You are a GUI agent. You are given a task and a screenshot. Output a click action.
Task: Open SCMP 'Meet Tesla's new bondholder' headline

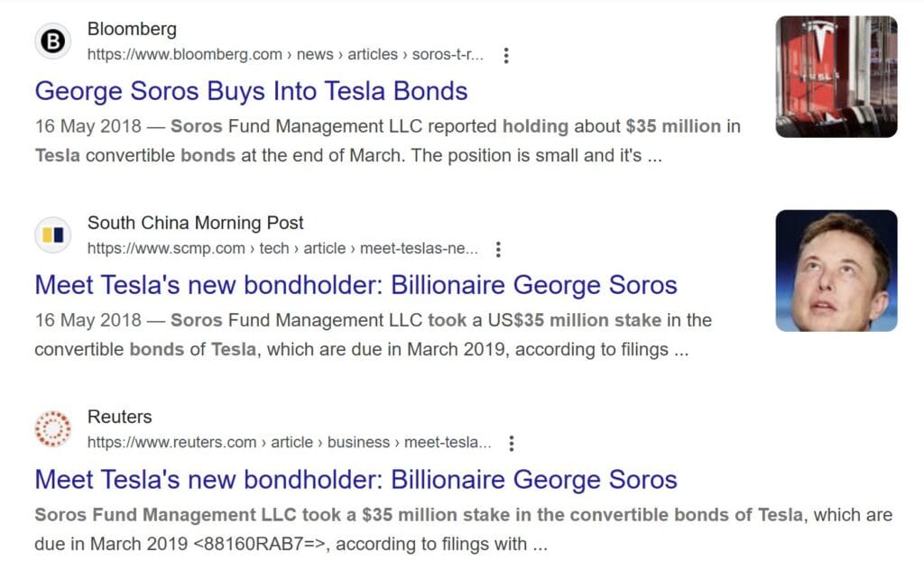pos(356,285)
